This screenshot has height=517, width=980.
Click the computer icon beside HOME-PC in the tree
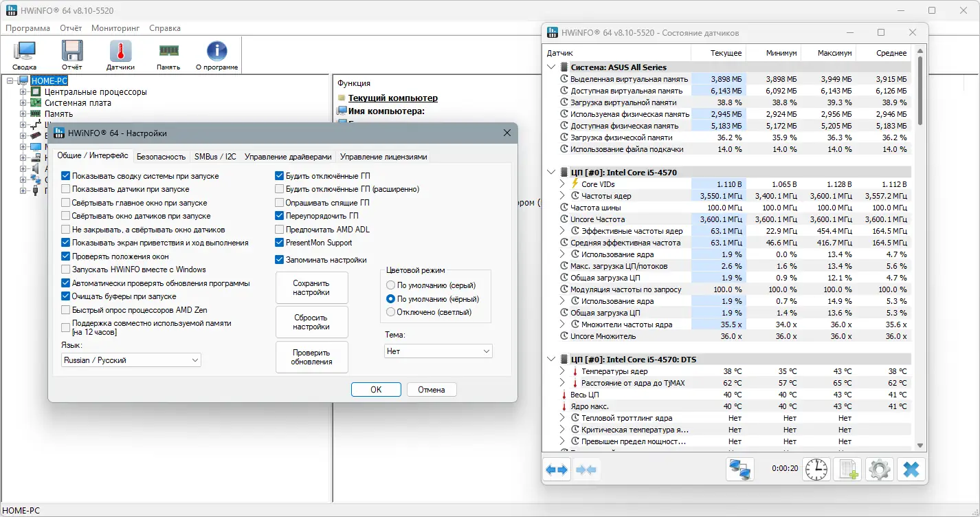25,81
